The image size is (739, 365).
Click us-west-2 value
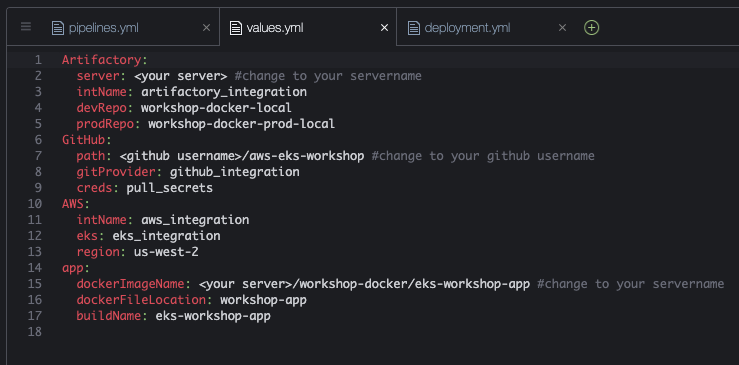pyautogui.click(x=166, y=252)
